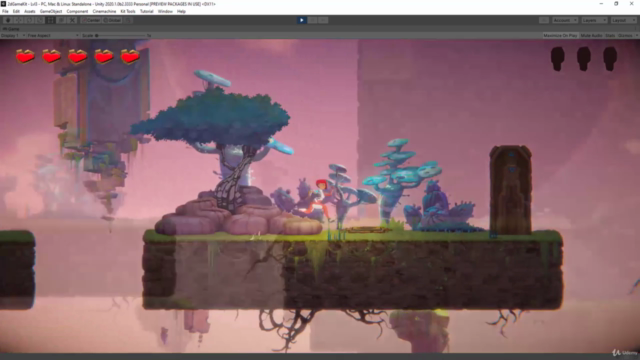
Task: Open the Kit Tools menu
Action: coord(128,11)
